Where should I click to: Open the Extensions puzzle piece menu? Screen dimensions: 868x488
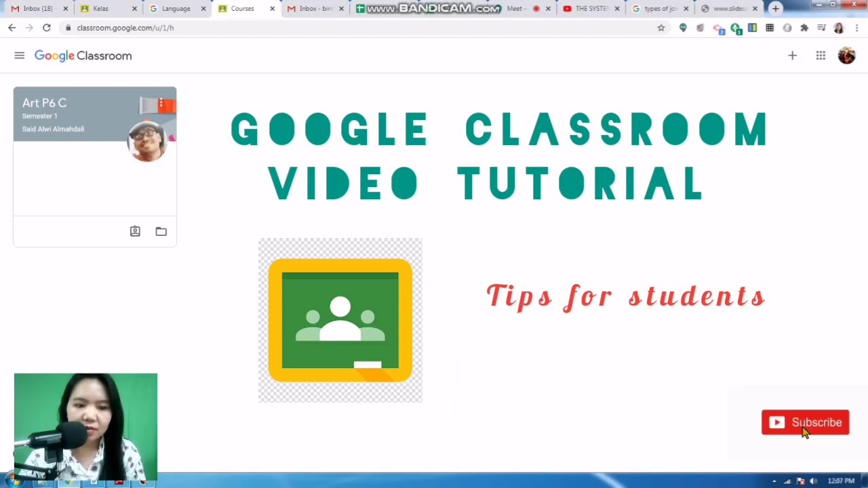(804, 28)
